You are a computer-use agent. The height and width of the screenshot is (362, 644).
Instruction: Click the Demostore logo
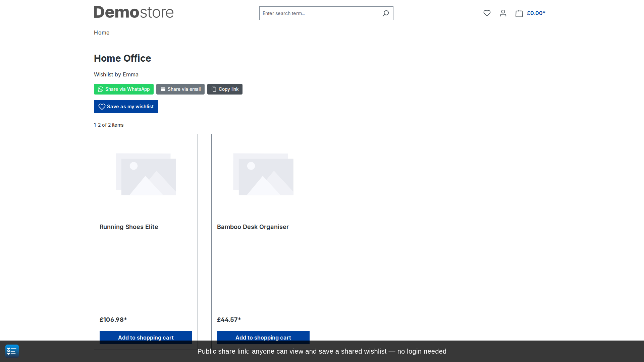[133, 12]
